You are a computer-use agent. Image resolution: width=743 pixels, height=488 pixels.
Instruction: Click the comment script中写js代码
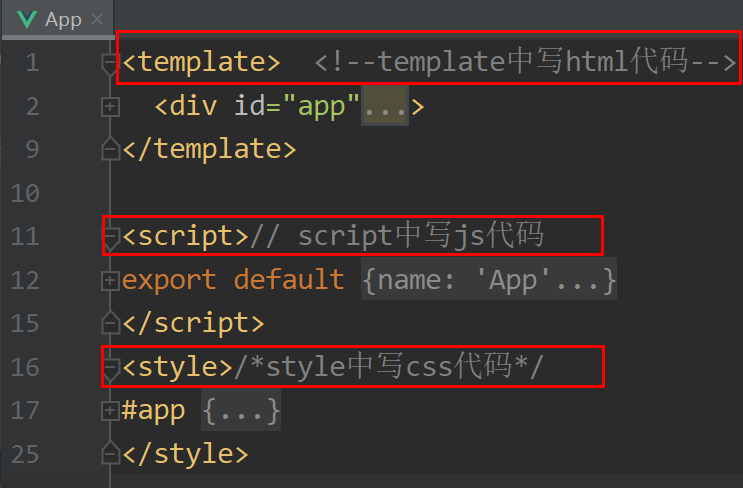(397, 235)
